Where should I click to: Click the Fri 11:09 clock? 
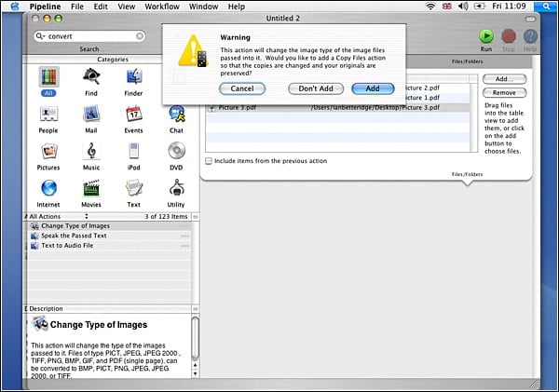[509, 7]
